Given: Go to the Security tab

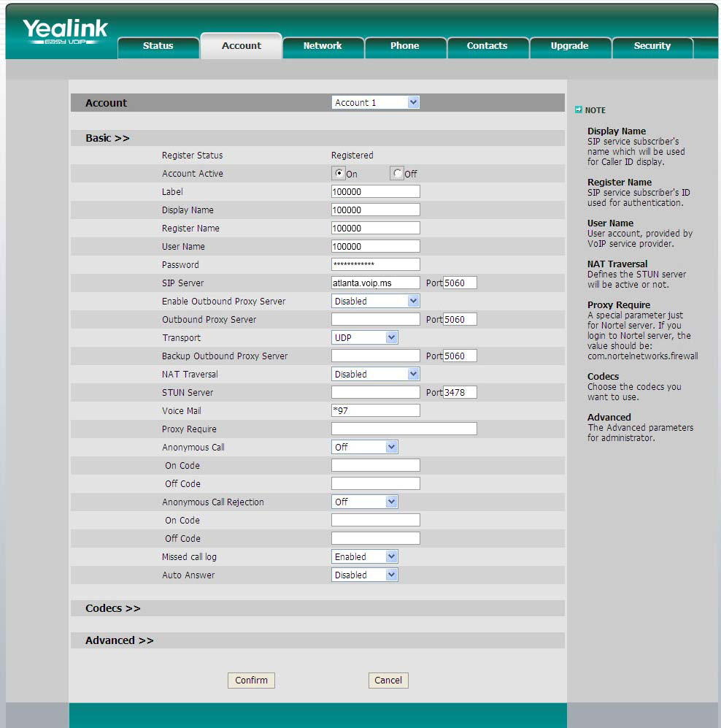Looking at the screenshot, I should (652, 46).
